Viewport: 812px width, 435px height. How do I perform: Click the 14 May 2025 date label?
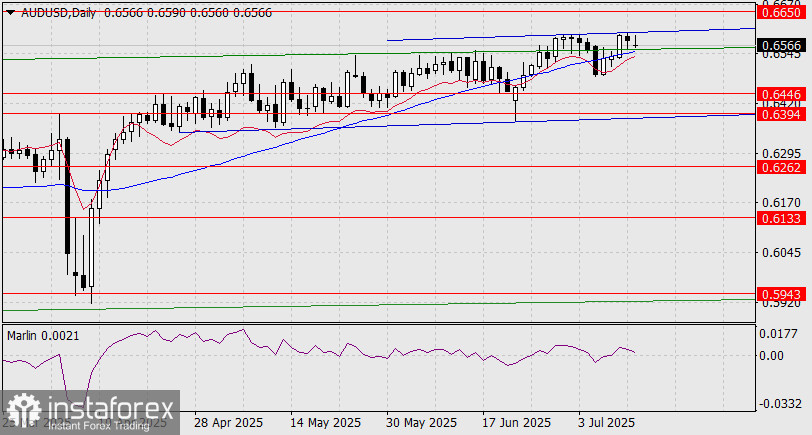(324, 423)
